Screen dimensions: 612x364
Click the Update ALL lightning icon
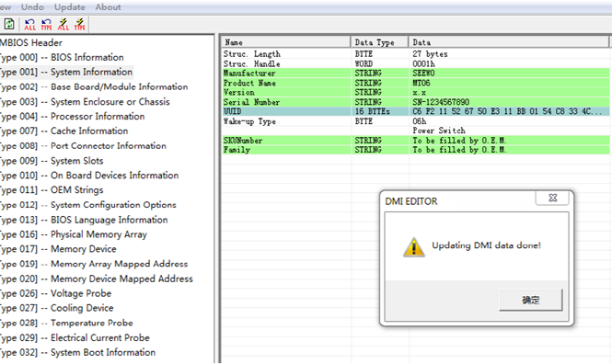pos(64,25)
